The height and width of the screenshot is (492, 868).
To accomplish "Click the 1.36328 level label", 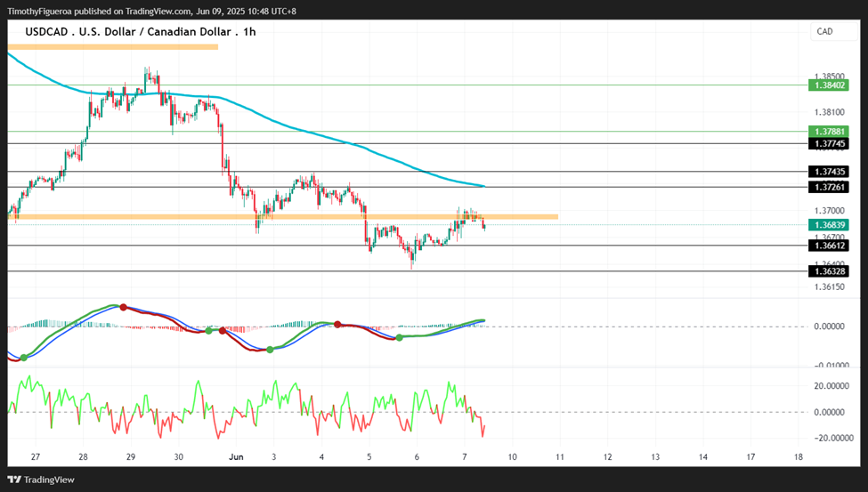I will pyautogui.click(x=828, y=271).
